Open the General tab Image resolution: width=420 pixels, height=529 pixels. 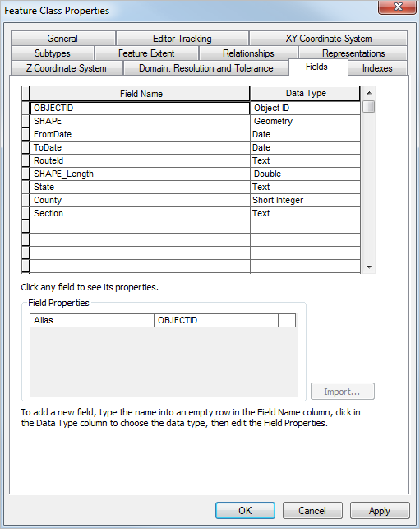point(62,39)
